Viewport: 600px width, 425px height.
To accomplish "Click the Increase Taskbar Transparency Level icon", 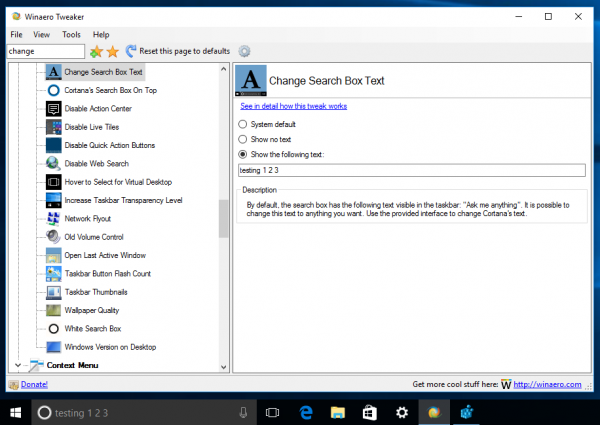I will pyautogui.click(x=54, y=200).
